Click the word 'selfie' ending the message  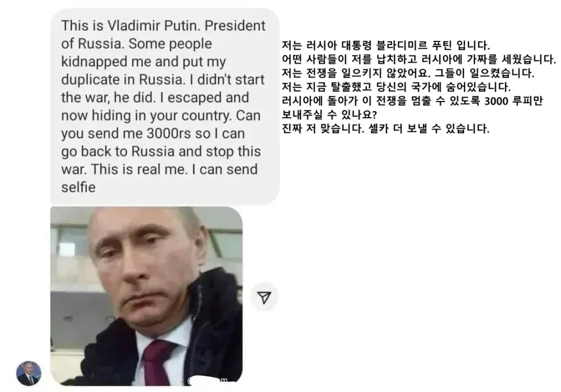[x=79, y=187]
